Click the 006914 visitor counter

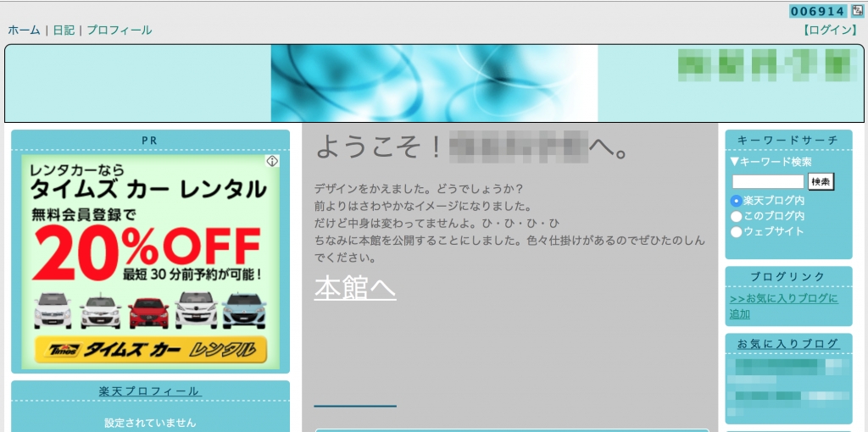click(818, 11)
